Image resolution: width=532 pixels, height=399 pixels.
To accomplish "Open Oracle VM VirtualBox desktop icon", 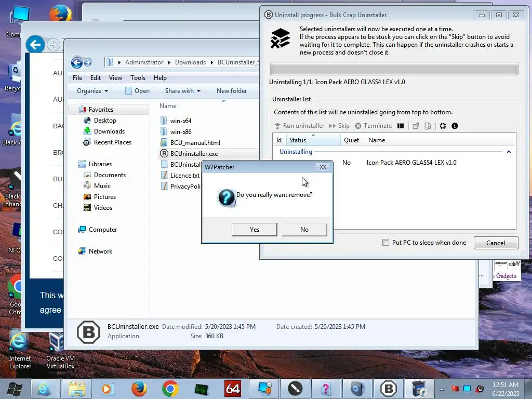I will (60, 351).
